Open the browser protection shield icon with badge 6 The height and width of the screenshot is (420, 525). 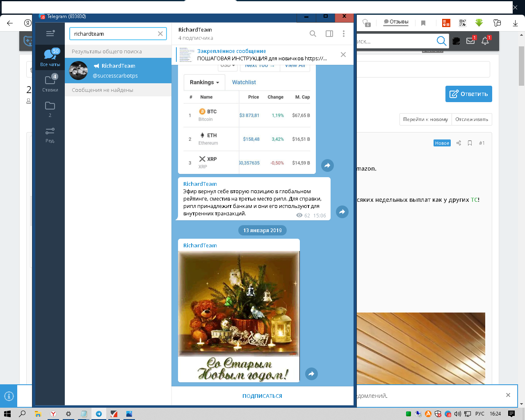(x=367, y=23)
